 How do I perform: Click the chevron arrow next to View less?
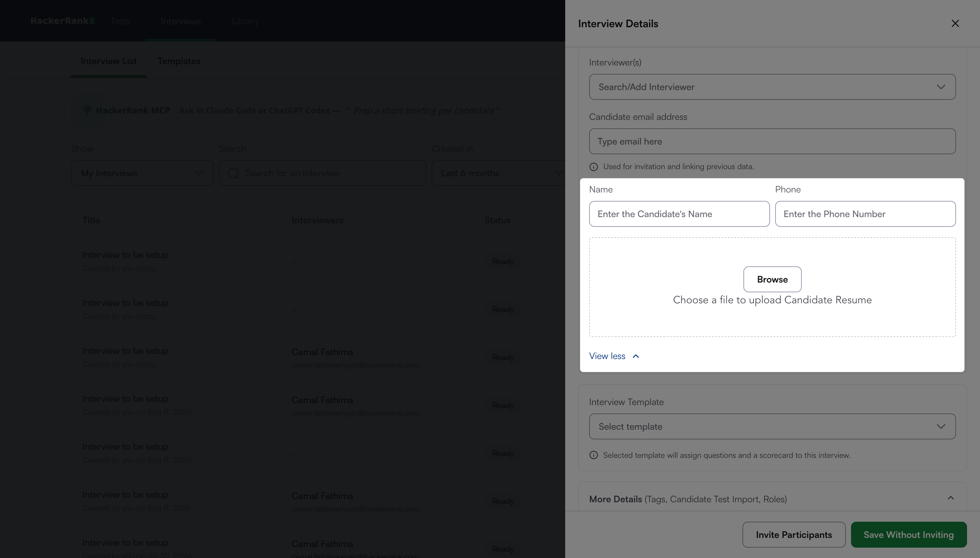click(x=636, y=356)
